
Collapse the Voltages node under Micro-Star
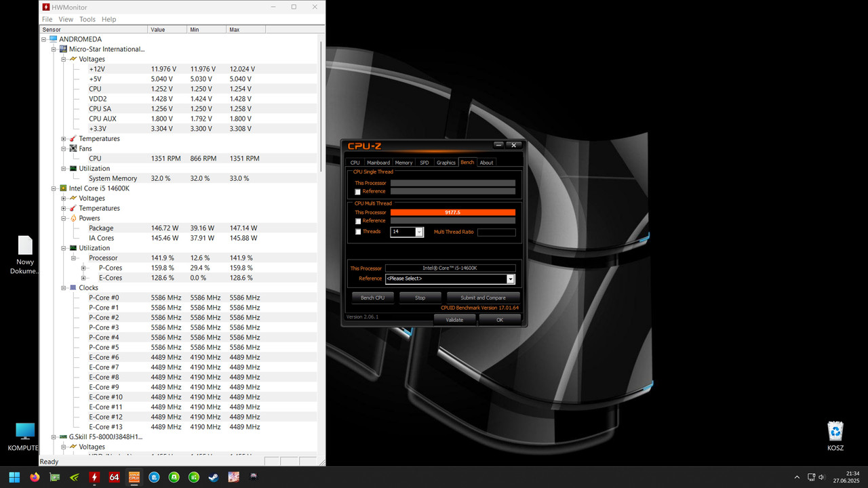click(x=64, y=59)
